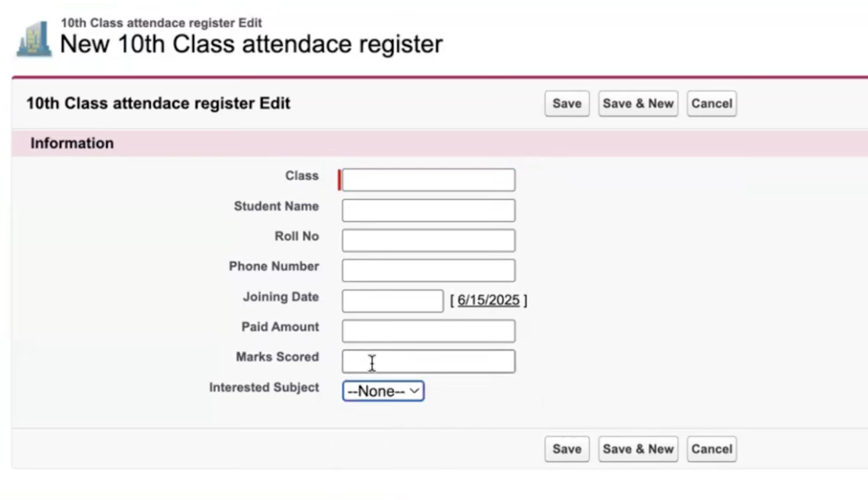The height and width of the screenshot is (500, 868).
Task: Click the Student Name text box
Action: [x=428, y=211]
